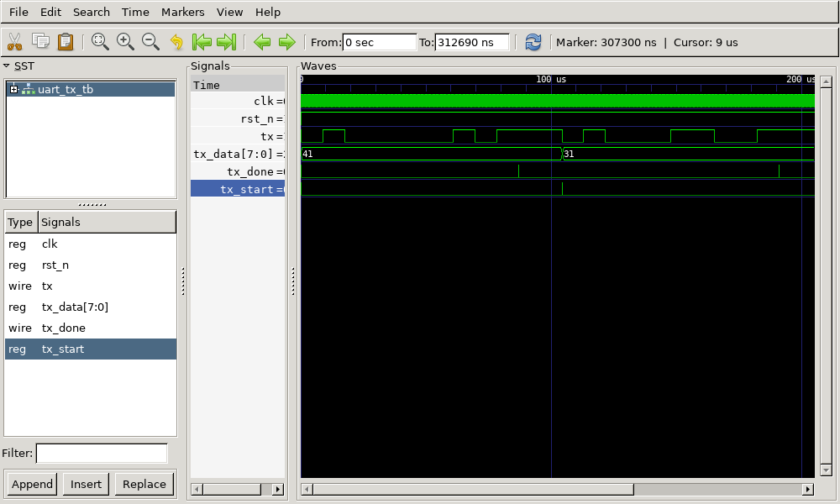Click the Zoom Fit icon
The image size is (840, 504).
[x=100, y=42]
